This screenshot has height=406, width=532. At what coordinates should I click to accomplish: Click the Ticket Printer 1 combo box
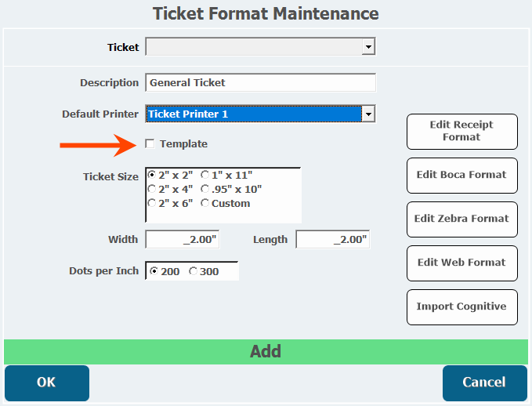[x=252, y=114]
